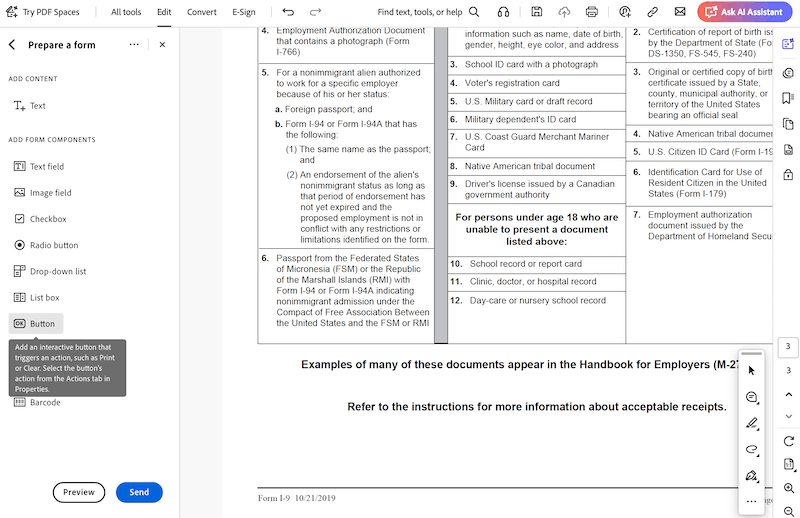Go to the previous page
The width and height of the screenshot is (800, 518).
coord(788,394)
